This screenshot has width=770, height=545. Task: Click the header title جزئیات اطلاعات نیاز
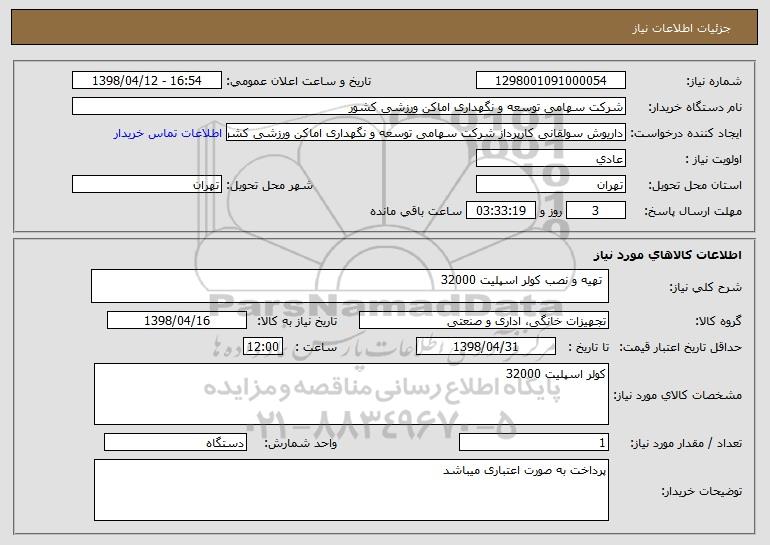(681, 28)
